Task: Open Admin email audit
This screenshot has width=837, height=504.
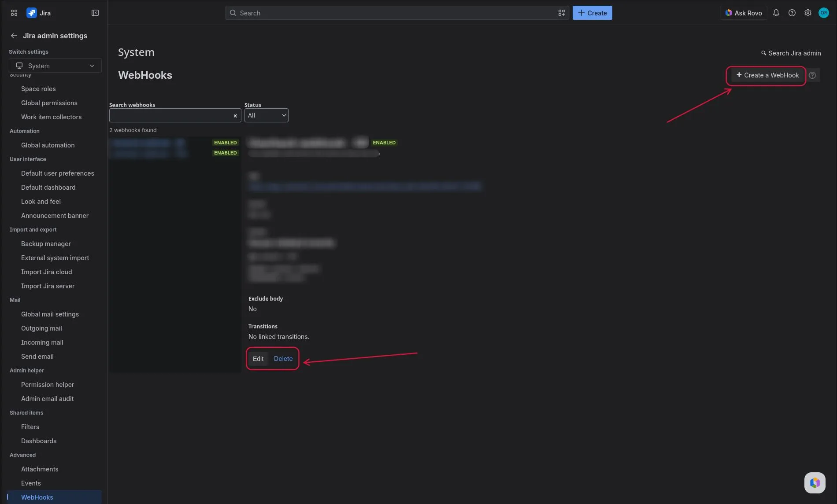Action: (47, 398)
